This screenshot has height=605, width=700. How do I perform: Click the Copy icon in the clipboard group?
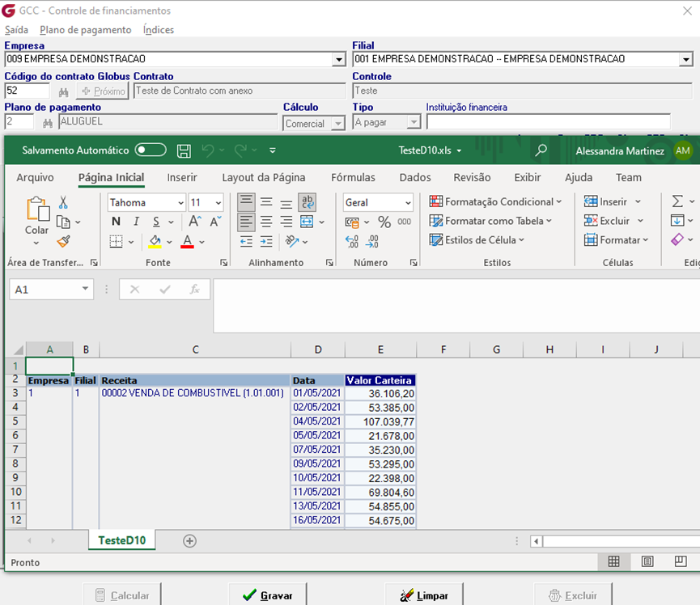click(63, 222)
